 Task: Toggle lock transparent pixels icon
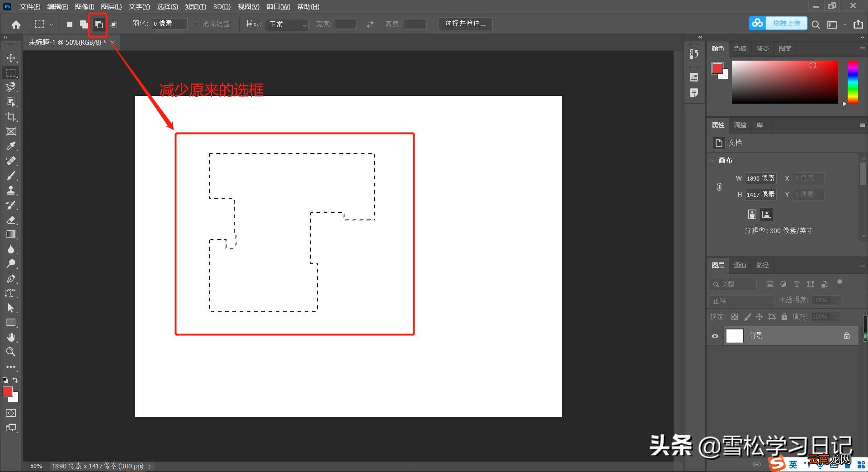[x=735, y=317]
